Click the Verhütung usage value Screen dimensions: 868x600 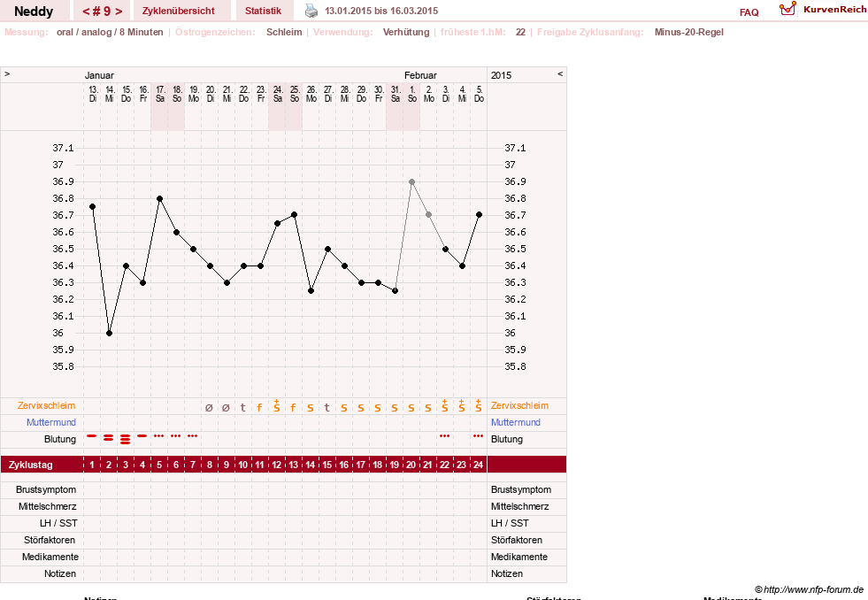coord(406,32)
